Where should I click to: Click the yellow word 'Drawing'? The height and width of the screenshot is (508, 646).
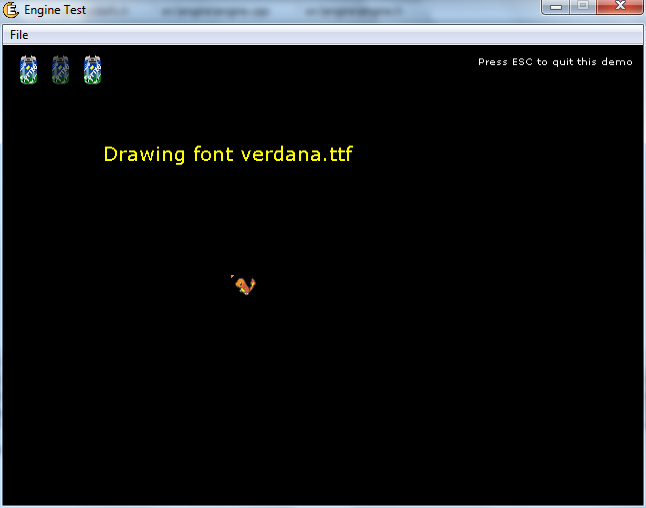tap(145, 155)
